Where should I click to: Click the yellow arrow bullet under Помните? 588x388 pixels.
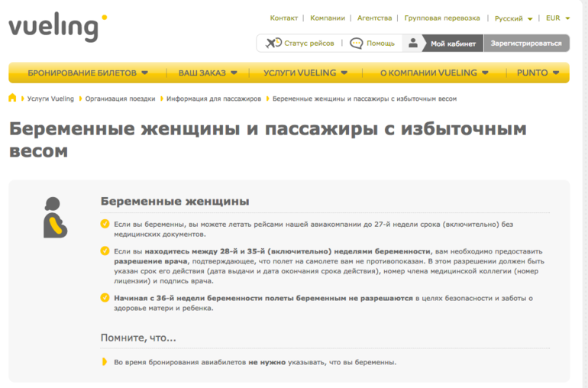(x=105, y=362)
